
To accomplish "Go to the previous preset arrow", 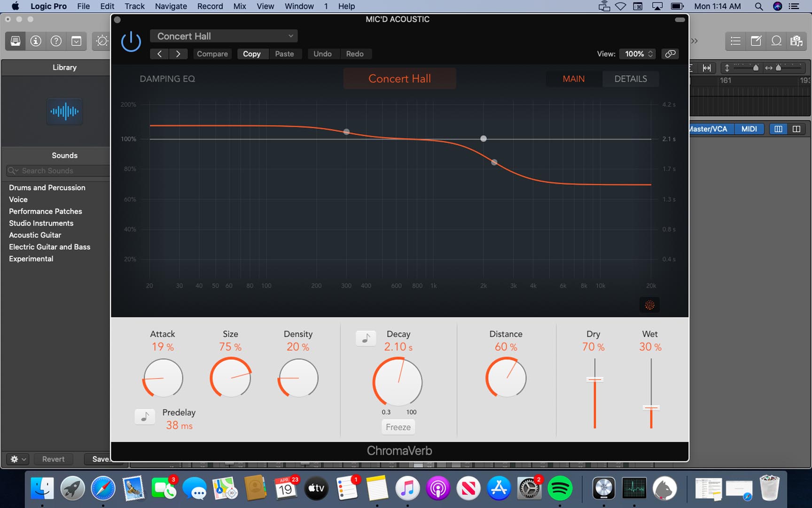I will (160, 54).
